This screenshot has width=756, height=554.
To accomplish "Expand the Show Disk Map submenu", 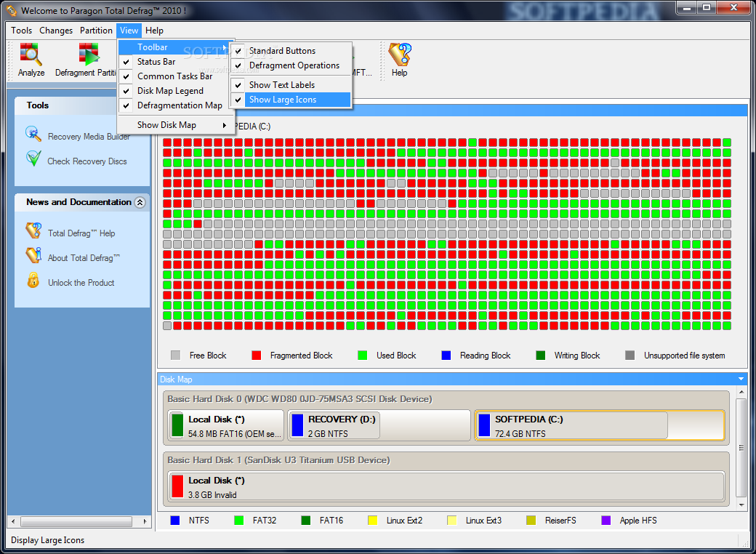I will (x=176, y=125).
